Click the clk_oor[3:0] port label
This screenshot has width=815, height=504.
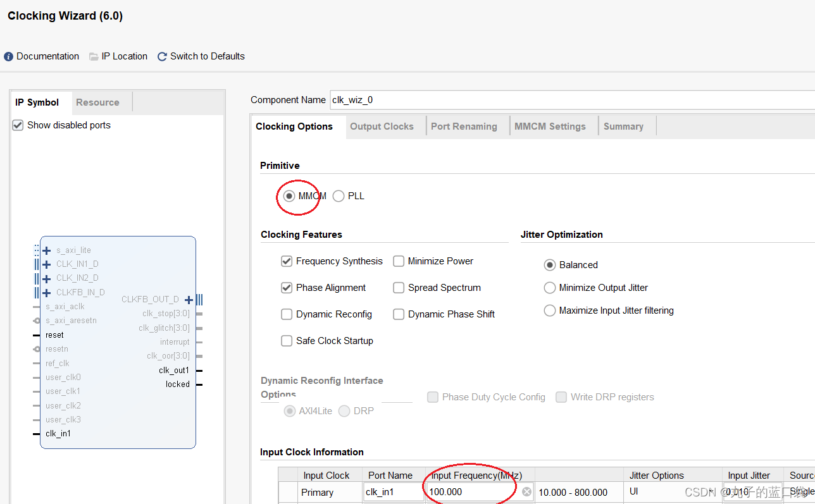click(168, 356)
